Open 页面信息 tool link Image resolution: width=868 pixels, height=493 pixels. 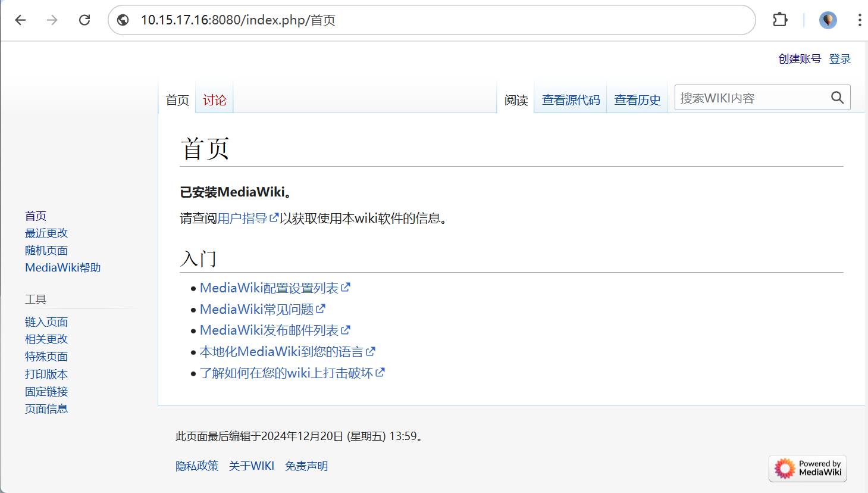pos(46,409)
